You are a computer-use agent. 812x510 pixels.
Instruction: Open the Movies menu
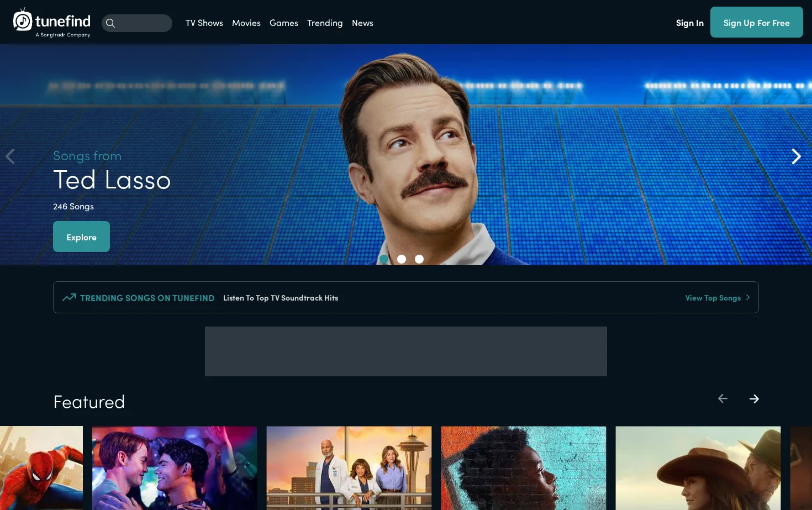246,23
